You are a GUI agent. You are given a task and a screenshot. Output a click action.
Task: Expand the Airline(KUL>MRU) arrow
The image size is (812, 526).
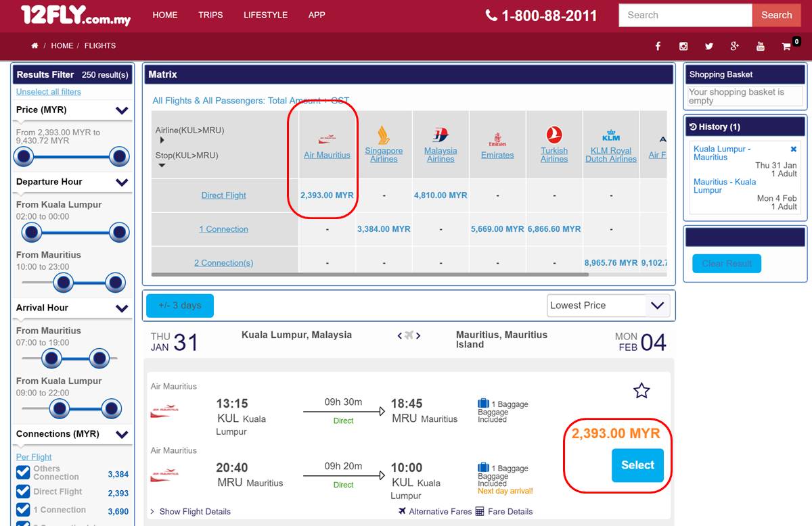162,141
